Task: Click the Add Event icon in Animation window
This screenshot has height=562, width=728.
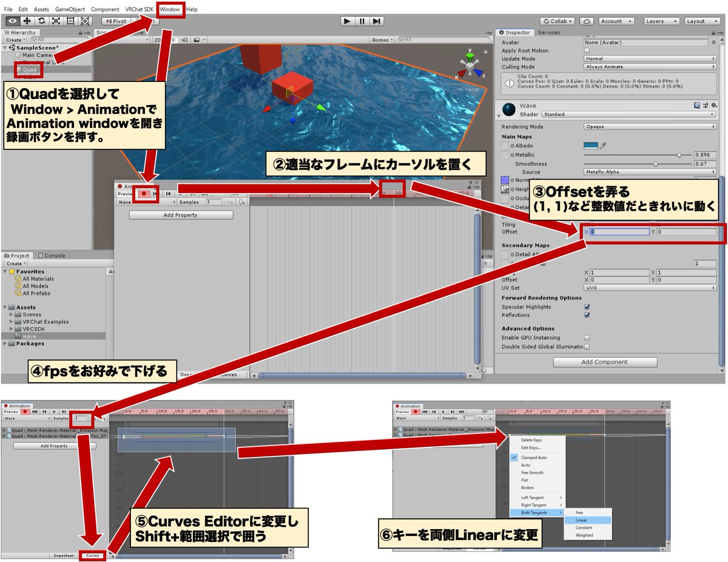Action: click(x=243, y=202)
